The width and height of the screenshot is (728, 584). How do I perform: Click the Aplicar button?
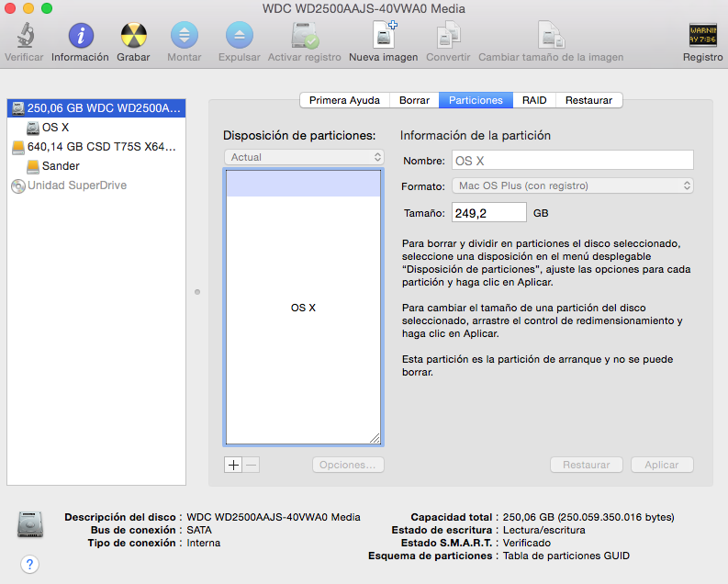662,465
